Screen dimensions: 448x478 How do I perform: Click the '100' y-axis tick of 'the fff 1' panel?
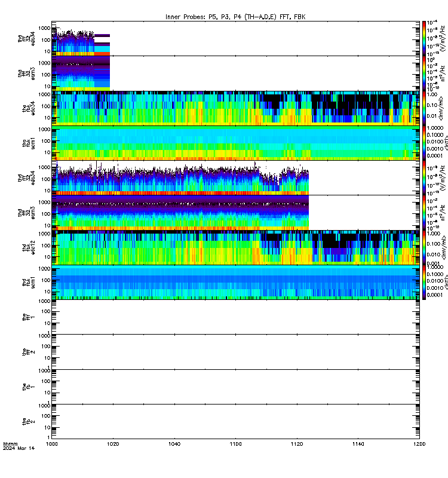(x=46, y=311)
